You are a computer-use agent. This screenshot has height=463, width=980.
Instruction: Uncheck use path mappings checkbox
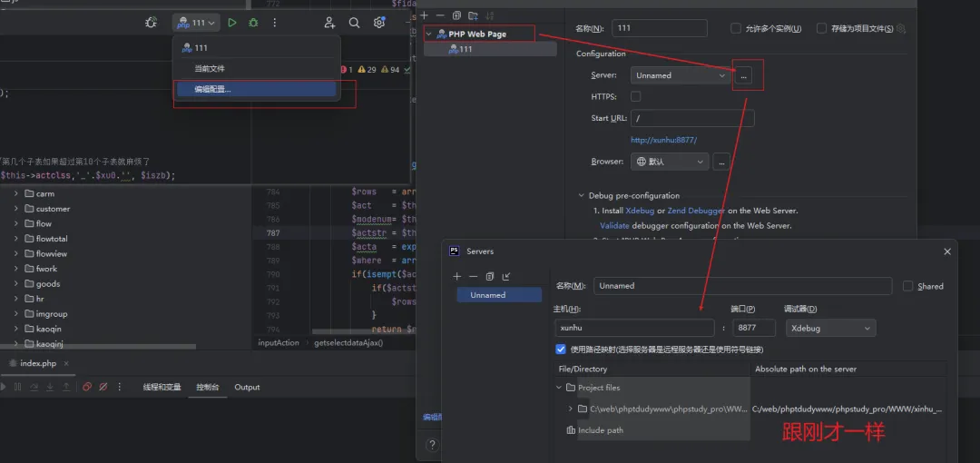(x=561, y=350)
